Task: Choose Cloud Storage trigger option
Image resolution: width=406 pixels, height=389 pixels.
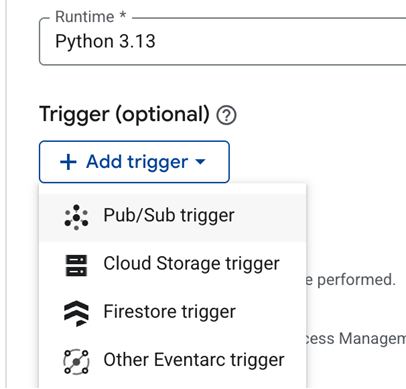Action: (172, 266)
